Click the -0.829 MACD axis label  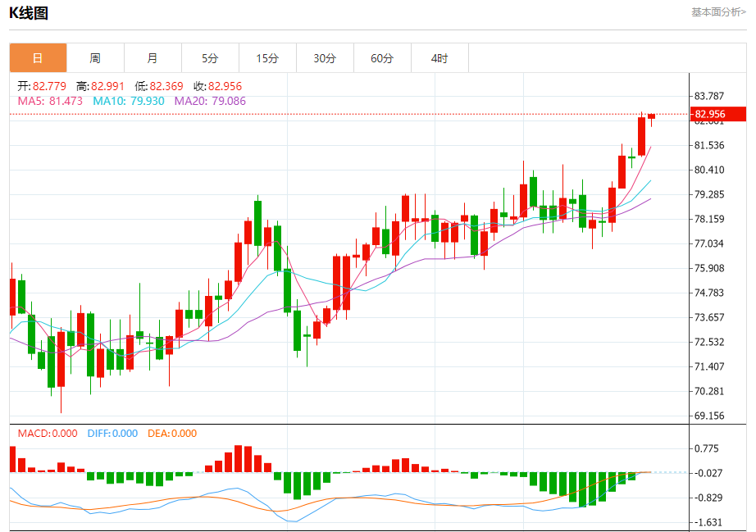click(x=708, y=498)
